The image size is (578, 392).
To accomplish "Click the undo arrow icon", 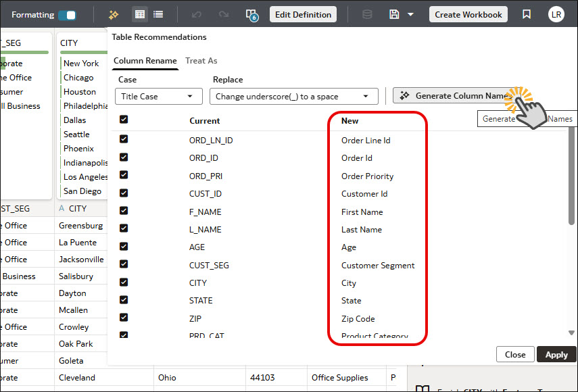I will coord(197,14).
